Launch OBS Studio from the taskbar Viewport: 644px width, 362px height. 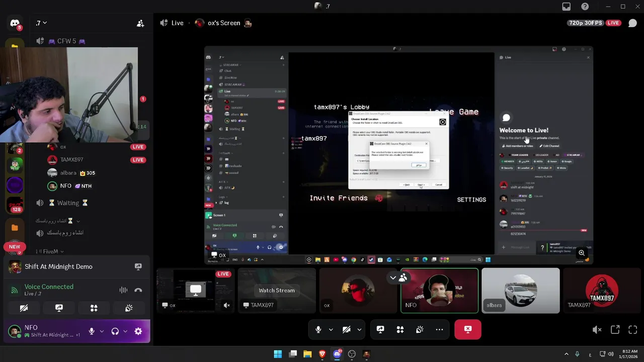pyautogui.click(x=352, y=354)
